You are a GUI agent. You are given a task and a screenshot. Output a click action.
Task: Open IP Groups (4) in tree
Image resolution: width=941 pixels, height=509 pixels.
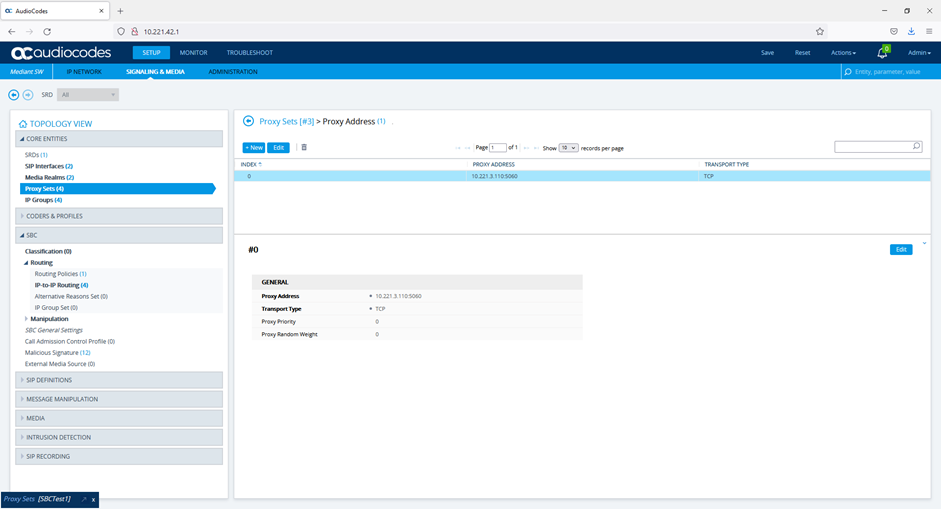tap(43, 200)
